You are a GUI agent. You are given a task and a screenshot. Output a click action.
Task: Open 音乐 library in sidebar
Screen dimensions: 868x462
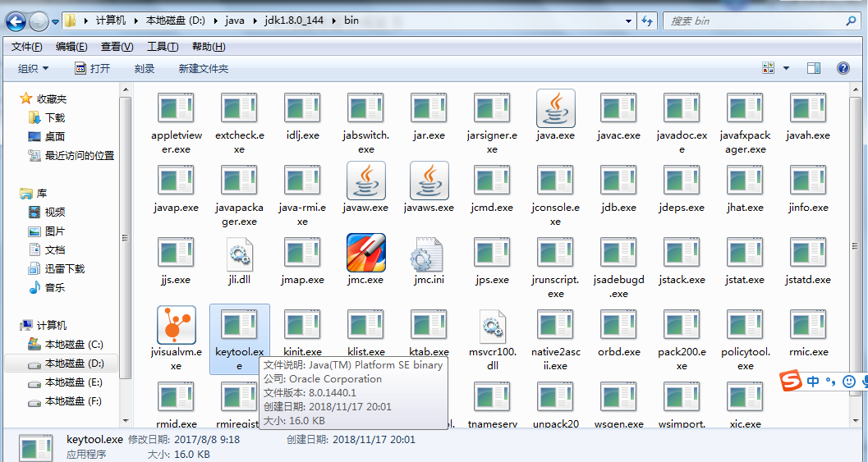55,288
